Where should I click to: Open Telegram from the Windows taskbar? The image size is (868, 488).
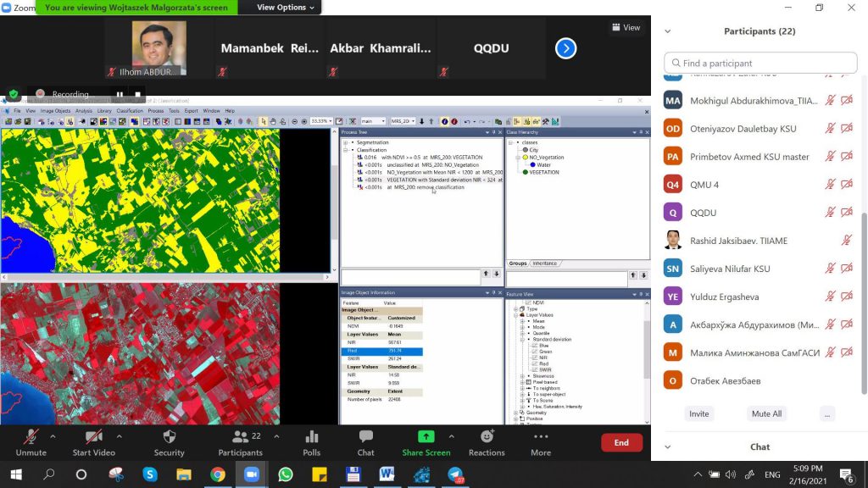455,474
